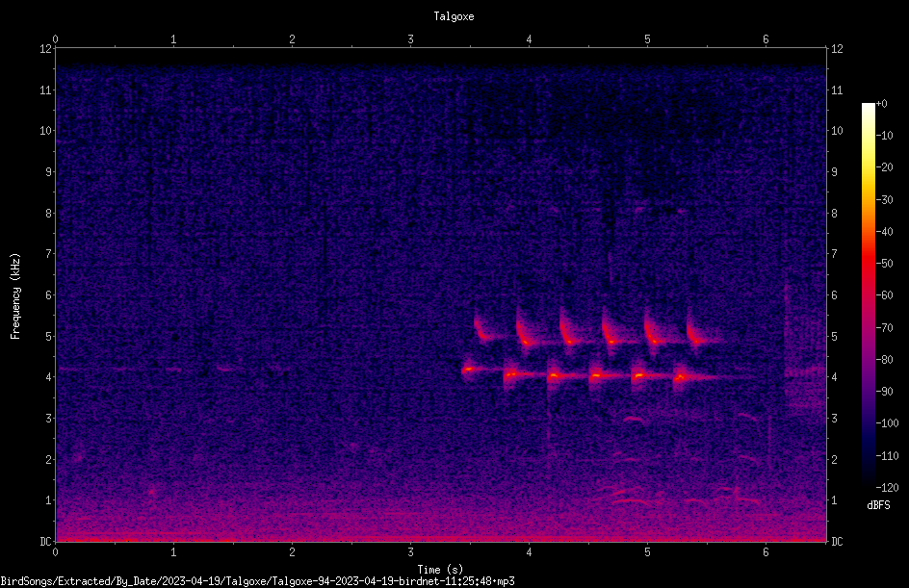Click the red -50 region of the color bar
The height and width of the screenshot is (588, 909).
(868, 264)
